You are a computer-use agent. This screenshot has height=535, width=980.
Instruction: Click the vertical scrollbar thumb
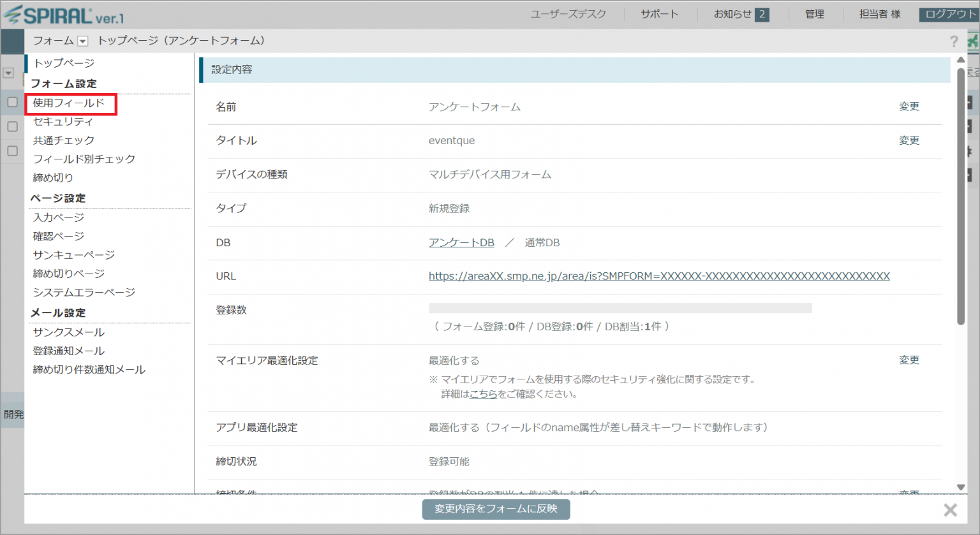point(961,191)
